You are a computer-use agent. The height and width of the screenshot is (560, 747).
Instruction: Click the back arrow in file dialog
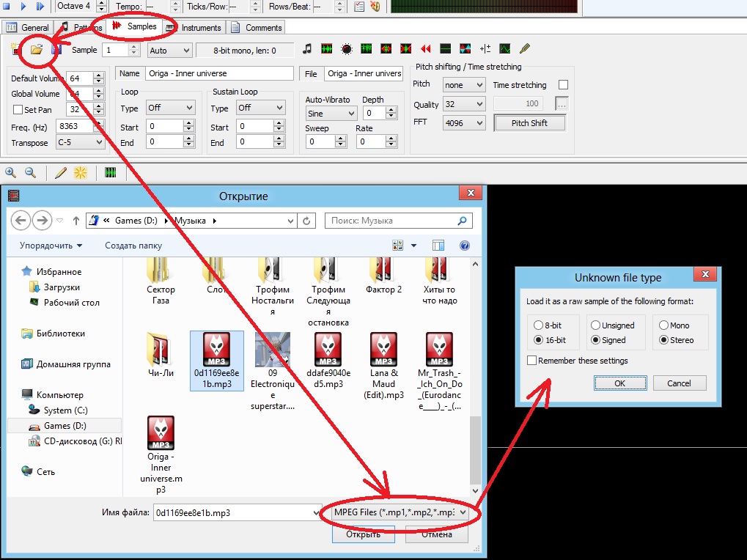click(21, 220)
